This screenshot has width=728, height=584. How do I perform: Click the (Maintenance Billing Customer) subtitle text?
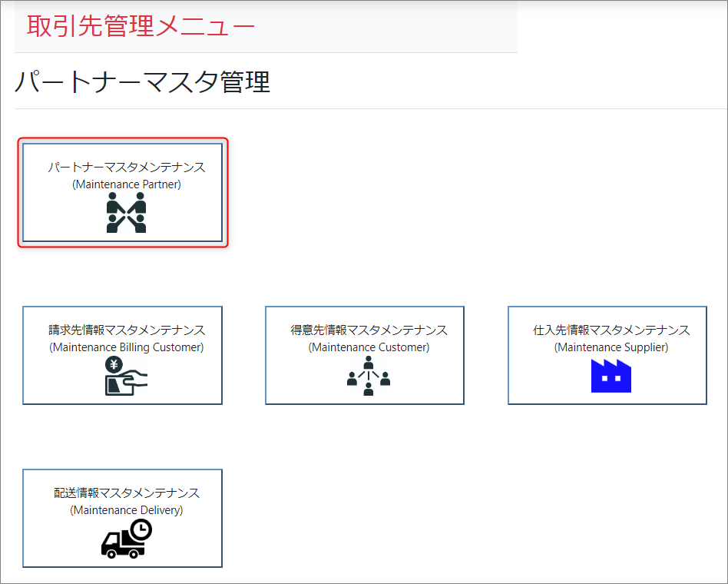[x=127, y=347]
